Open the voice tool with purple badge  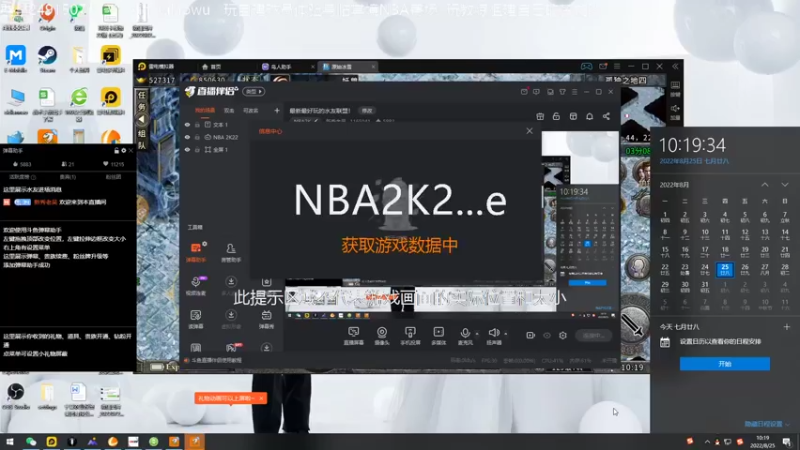[196, 285]
